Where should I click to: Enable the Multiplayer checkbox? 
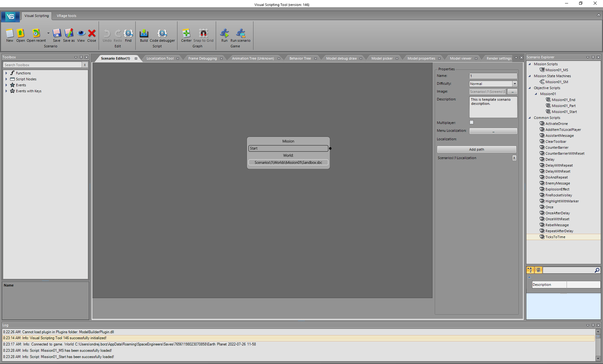(x=471, y=122)
